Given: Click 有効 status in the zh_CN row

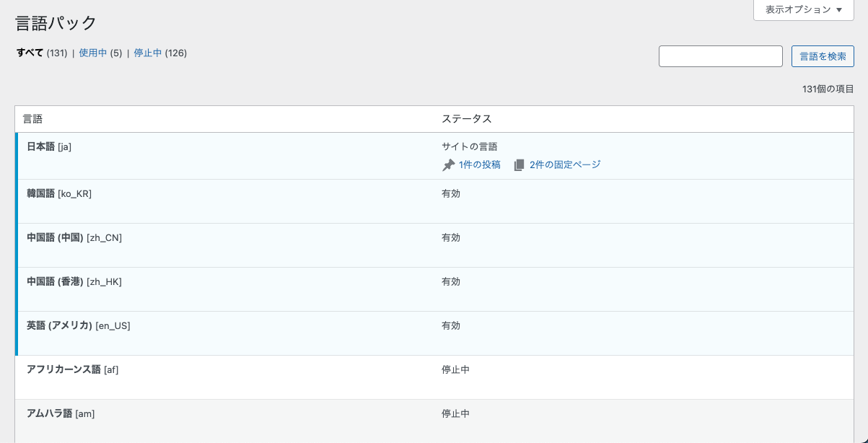Looking at the screenshot, I should 451,237.
